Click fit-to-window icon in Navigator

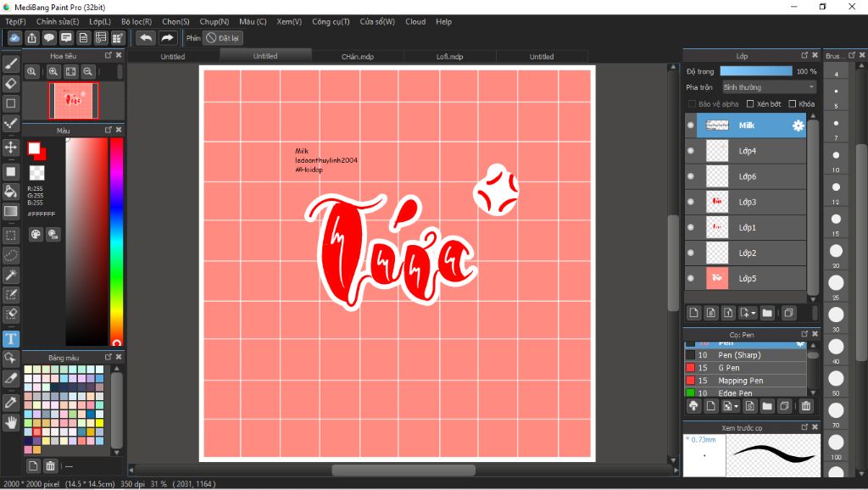pyautogui.click(x=70, y=71)
